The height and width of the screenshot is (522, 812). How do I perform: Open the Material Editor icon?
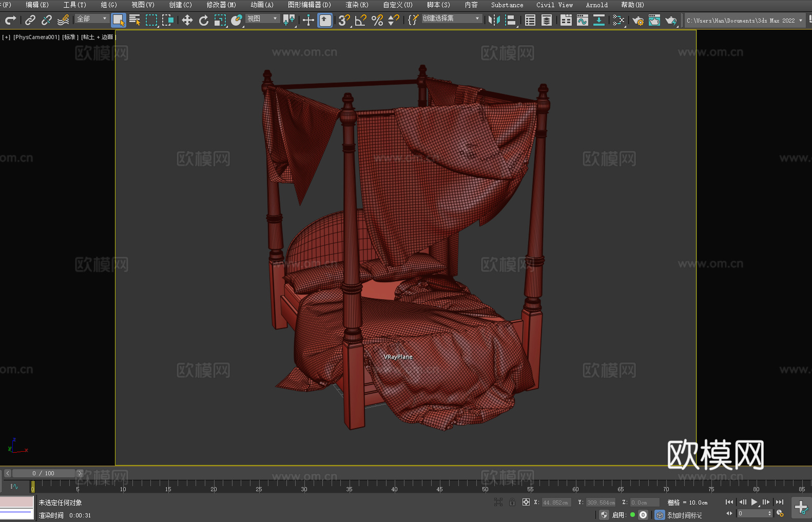618,20
